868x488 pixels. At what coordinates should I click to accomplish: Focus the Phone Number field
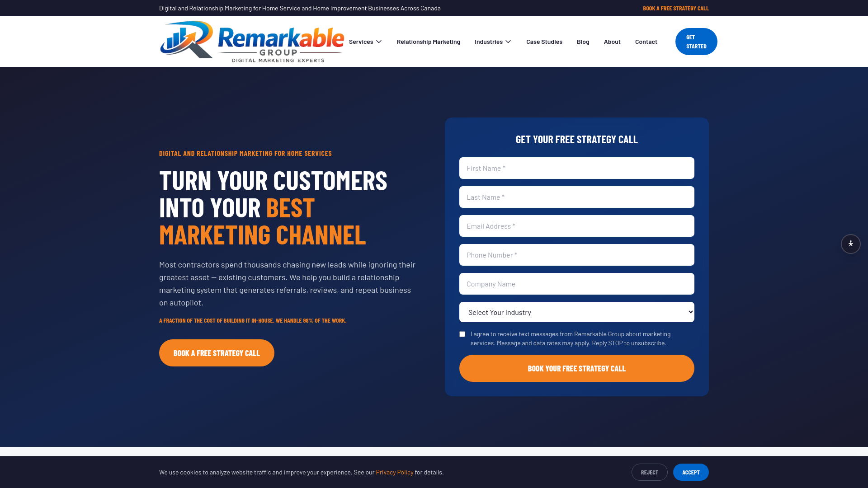(577, 255)
